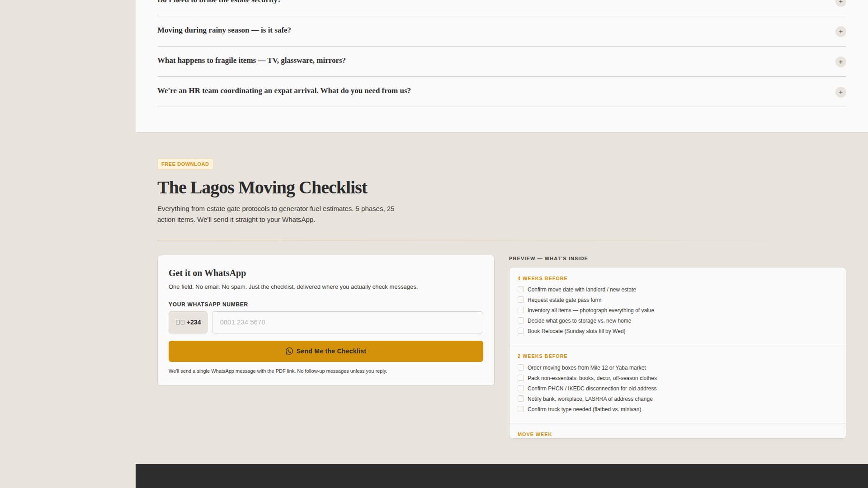Viewport: 868px width, 488px height.
Task: Click the 'FREE DOWNLOAD' badge
Action: click(185, 164)
